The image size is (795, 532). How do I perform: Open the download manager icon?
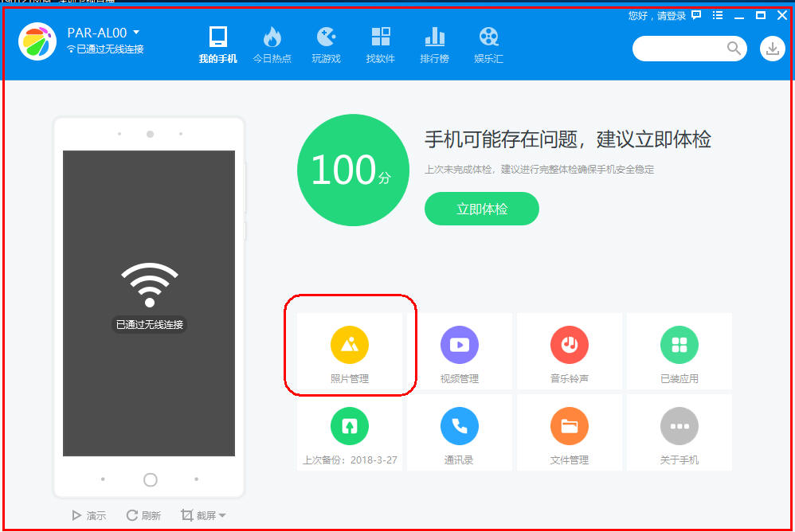coord(772,49)
